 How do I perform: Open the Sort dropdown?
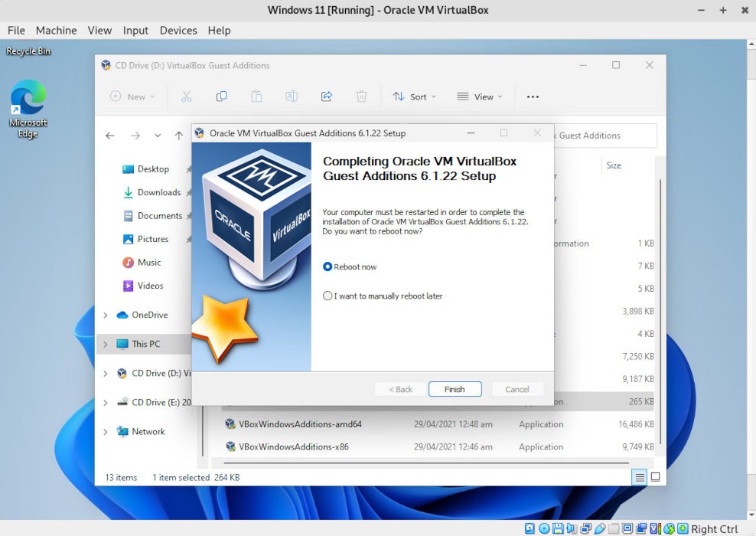[x=415, y=96]
